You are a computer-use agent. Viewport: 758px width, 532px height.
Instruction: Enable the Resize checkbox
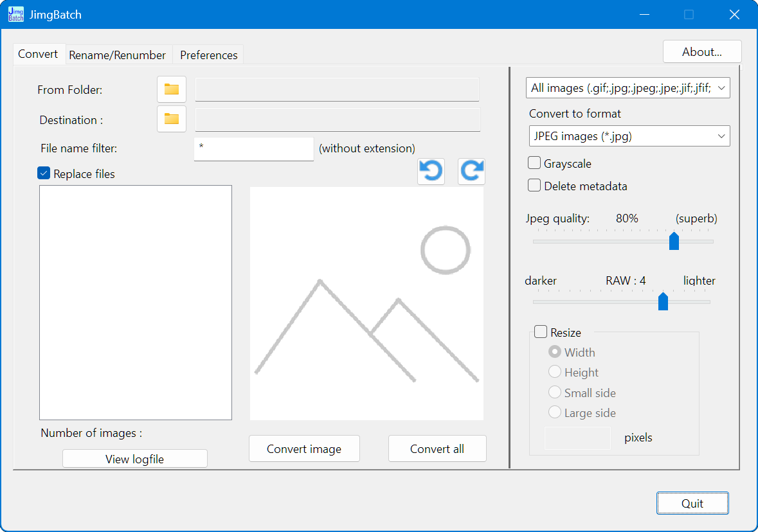(x=541, y=332)
